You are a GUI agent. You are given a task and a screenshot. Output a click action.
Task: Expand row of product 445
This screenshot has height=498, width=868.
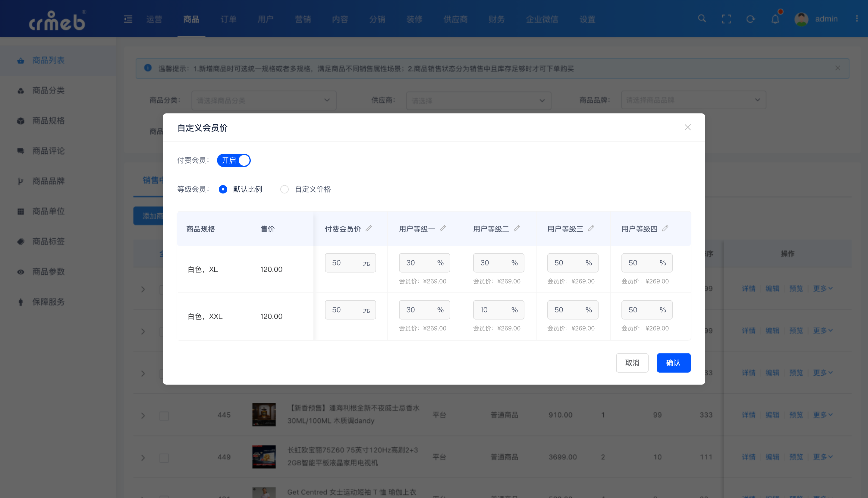point(143,415)
